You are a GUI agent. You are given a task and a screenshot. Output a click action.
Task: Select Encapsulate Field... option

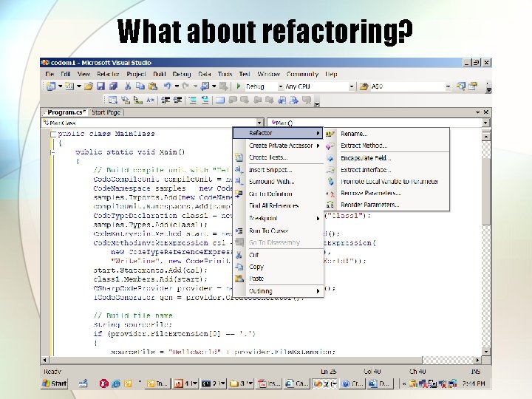point(366,158)
